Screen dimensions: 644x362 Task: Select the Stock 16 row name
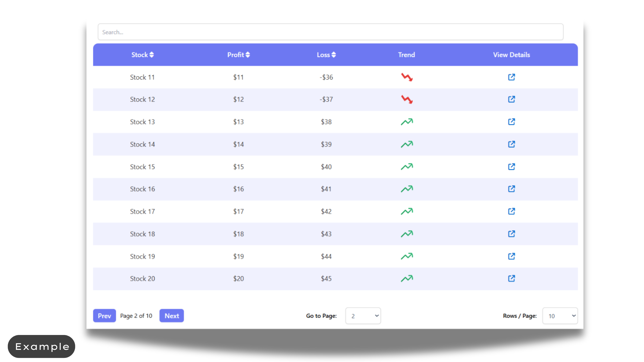[x=142, y=189]
